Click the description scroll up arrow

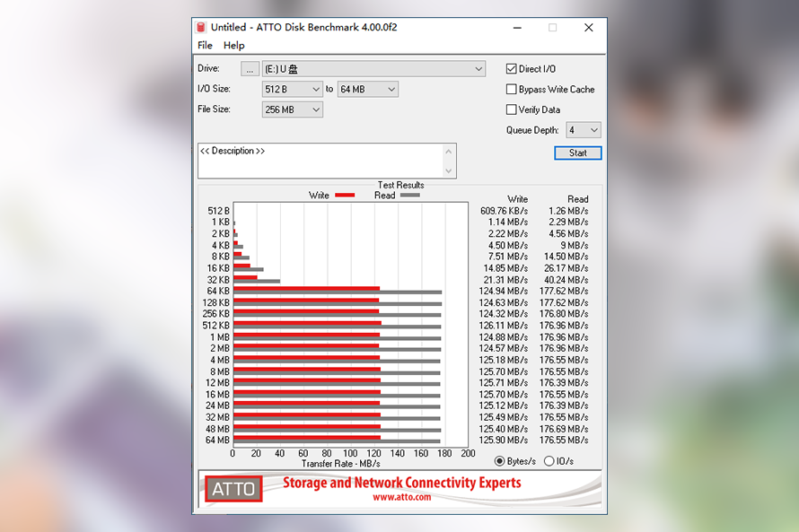click(x=450, y=151)
